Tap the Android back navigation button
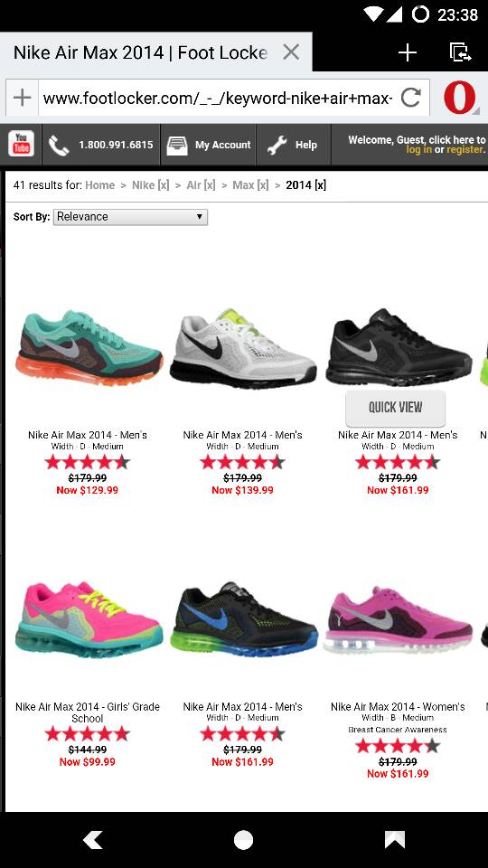The height and width of the screenshot is (868, 488). point(93,840)
